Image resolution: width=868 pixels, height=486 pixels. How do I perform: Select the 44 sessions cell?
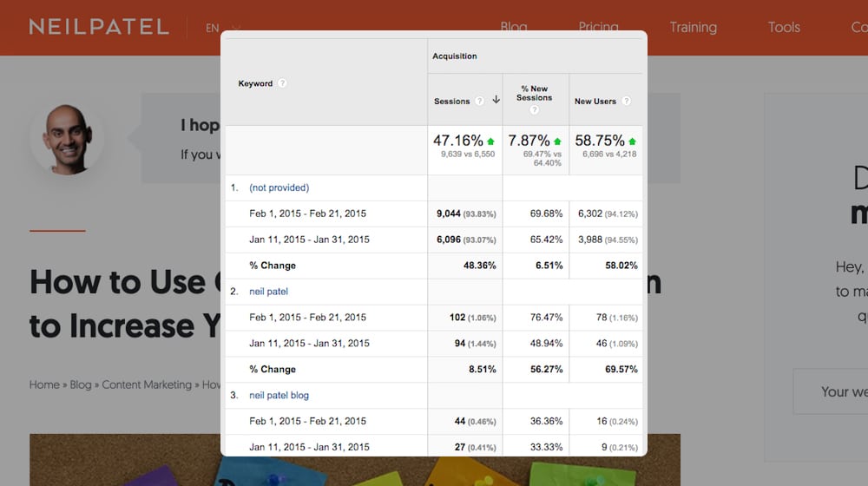[x=465, y=421]
